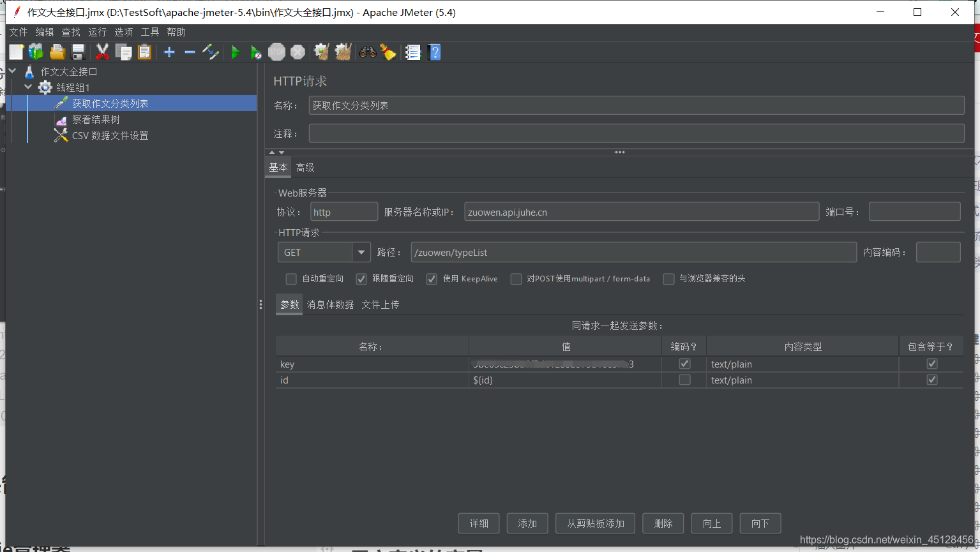Open the 查找 menu

(x=71, y=32)
